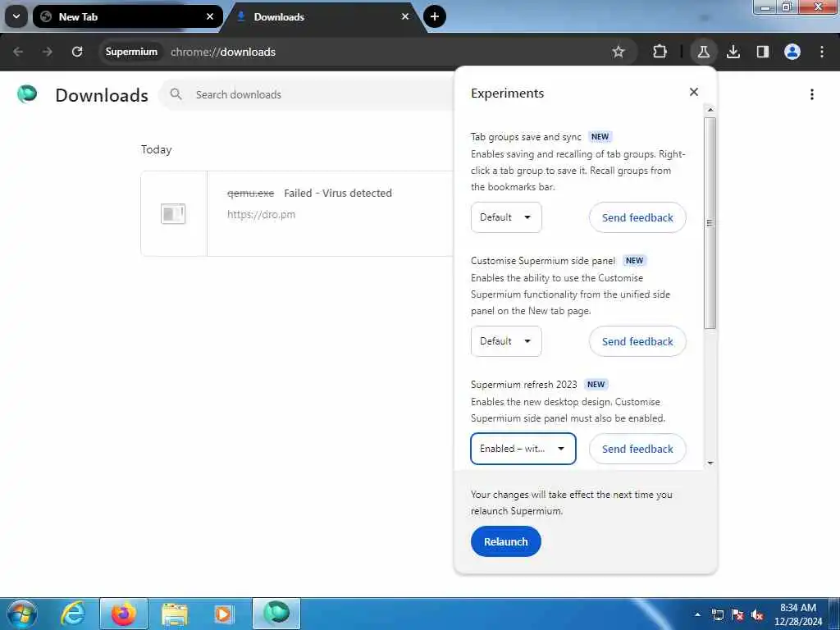Go forward to next page
840x630 pixels.
pos(48,52)
